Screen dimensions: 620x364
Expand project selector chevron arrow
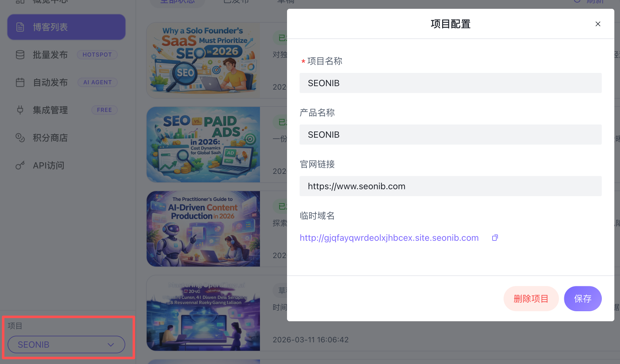111,345
